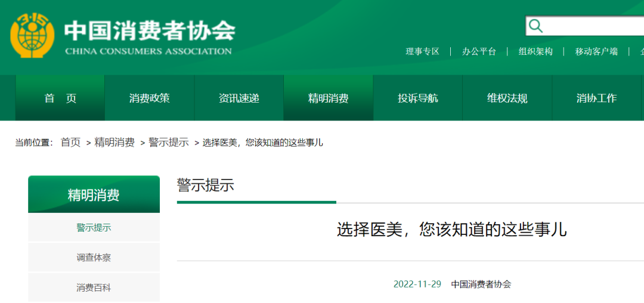Select 调查体察 in the left sidebar

tap(94, 258)
